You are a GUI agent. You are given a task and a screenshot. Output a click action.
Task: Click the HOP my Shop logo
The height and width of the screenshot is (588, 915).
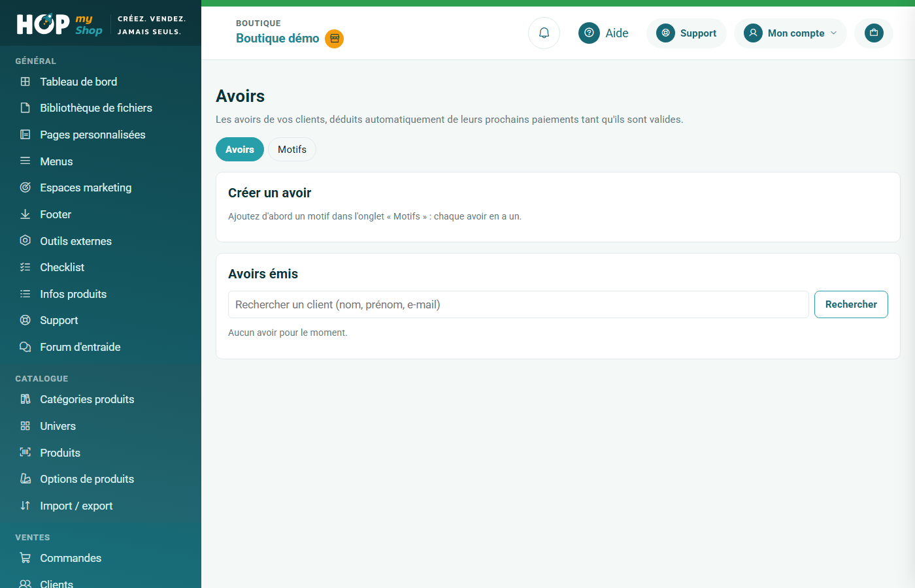pyautogui.click(x=59, y=24)
